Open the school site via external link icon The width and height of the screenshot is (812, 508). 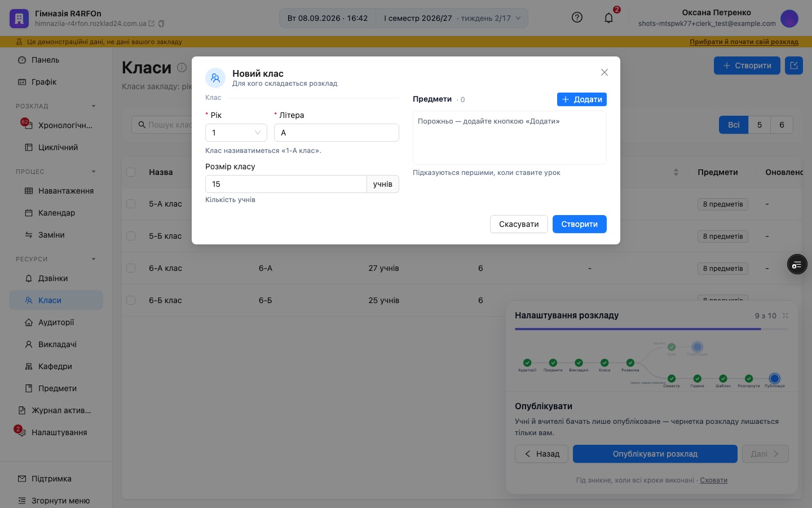(151, 24)
